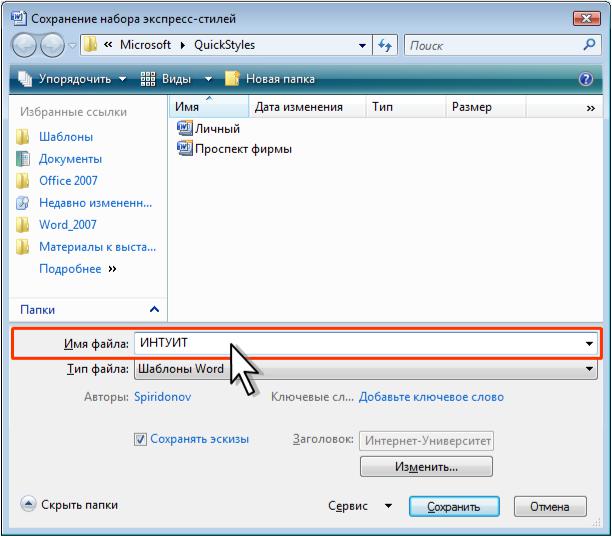Click the magnifier search icon

coord(589,45)
